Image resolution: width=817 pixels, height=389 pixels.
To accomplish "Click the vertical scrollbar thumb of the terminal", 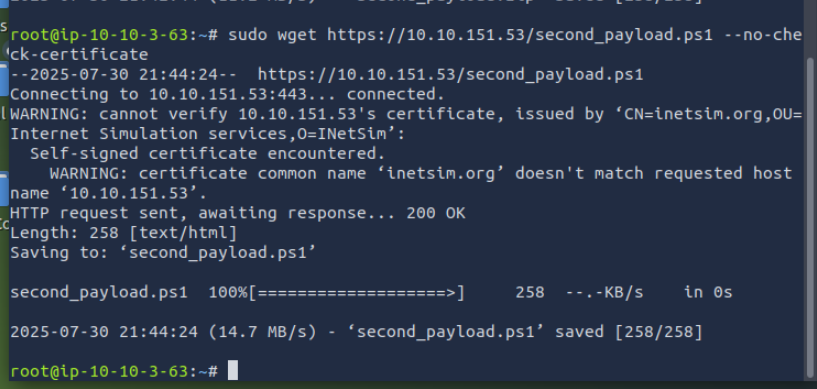I will point(810,216).
